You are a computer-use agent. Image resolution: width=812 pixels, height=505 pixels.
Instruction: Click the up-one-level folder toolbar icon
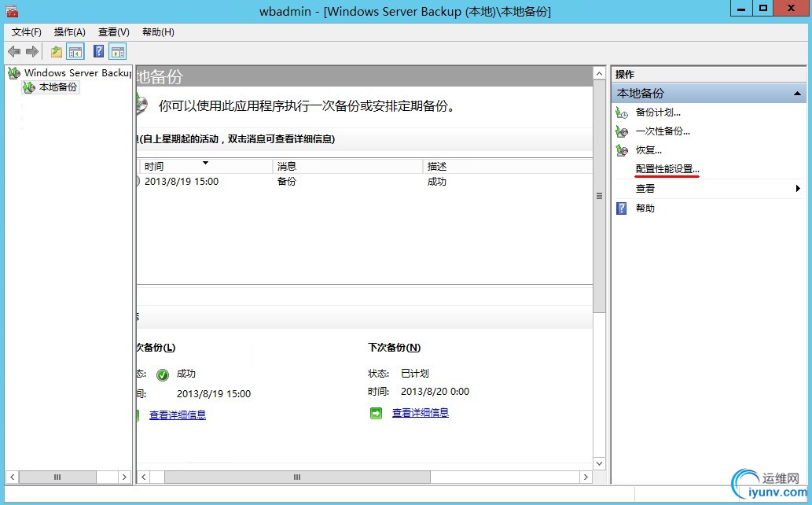click(x=56, y=51)
